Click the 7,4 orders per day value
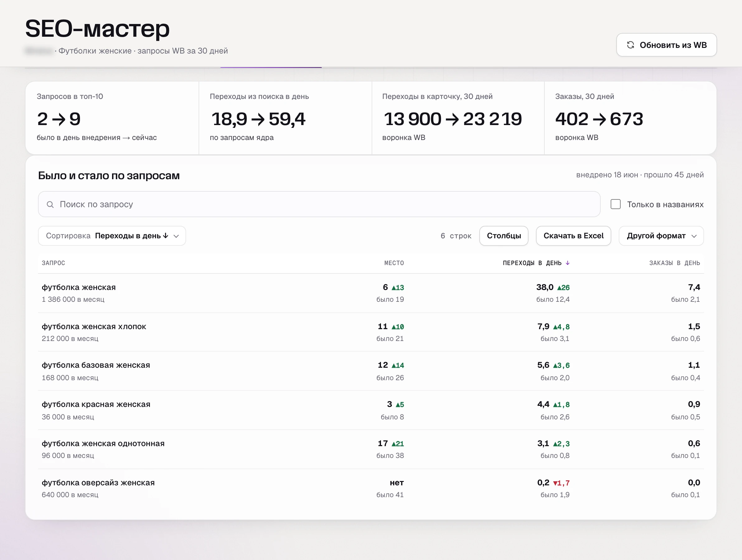Image resolution: width=742 pixels, height=560 pixels. [694, 287]
